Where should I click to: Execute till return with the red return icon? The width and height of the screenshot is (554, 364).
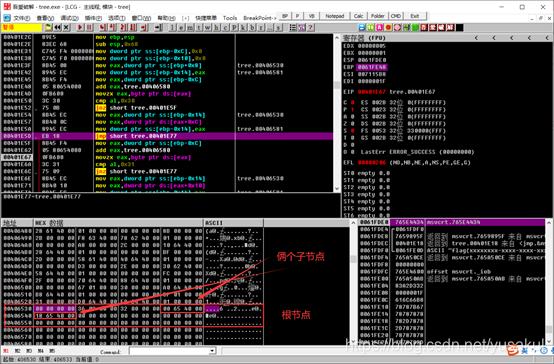[143, 28]
